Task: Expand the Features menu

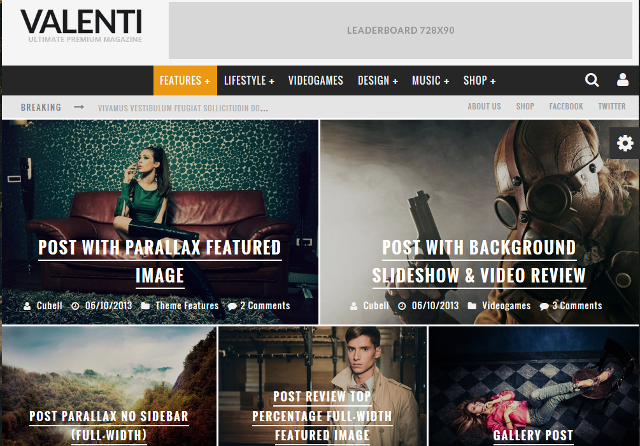Action: pos(185,80)
